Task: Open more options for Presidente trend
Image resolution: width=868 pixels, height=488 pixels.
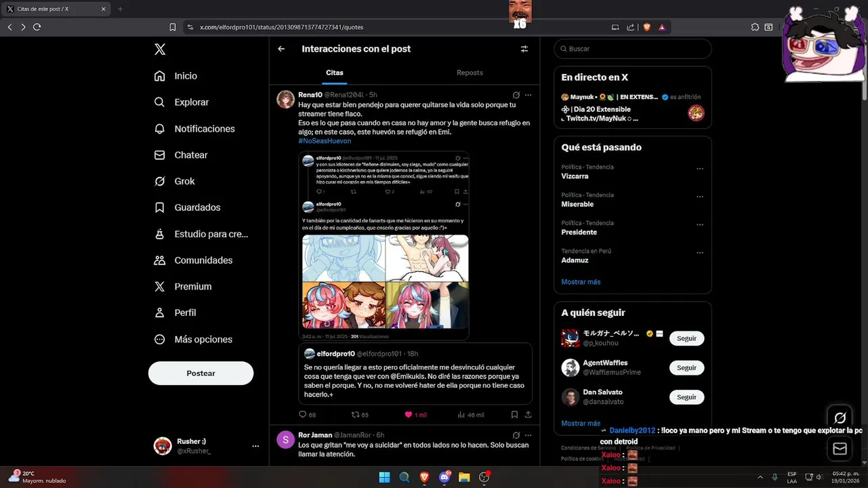Action: point(700,225)
